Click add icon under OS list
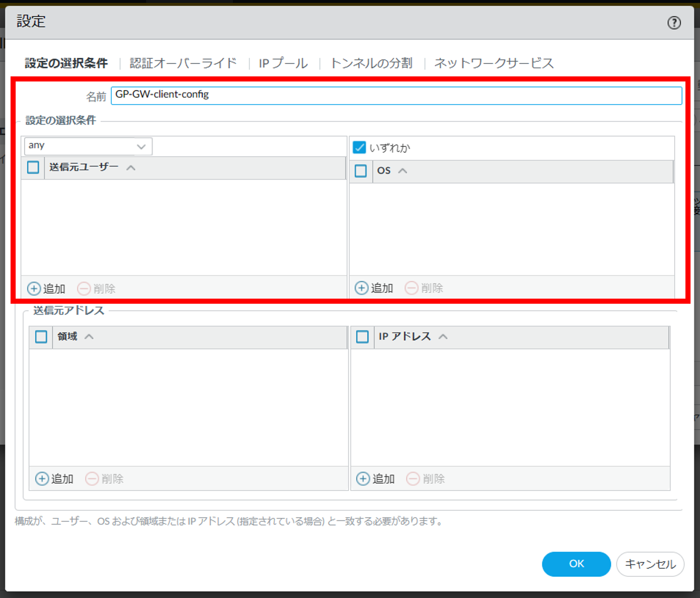The width and height of the screenshot is (700, 598). pyautogui.click(x=361, y=288)
